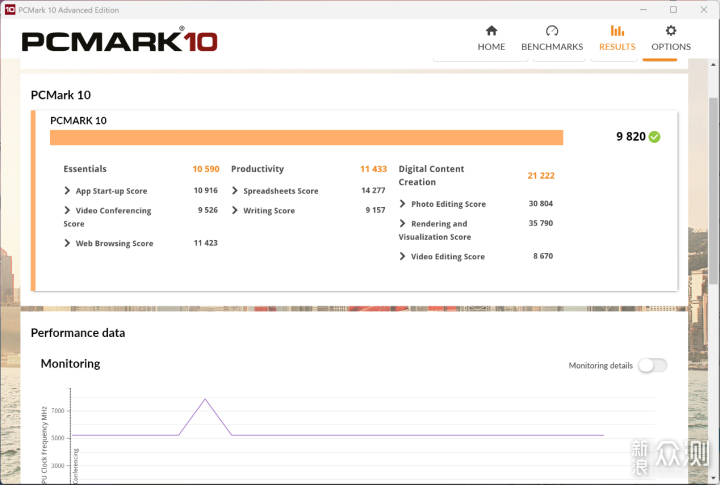Viewport: 720px width, 485px height.
Task: Click the Monitoring heading
Action: [70, 364]
